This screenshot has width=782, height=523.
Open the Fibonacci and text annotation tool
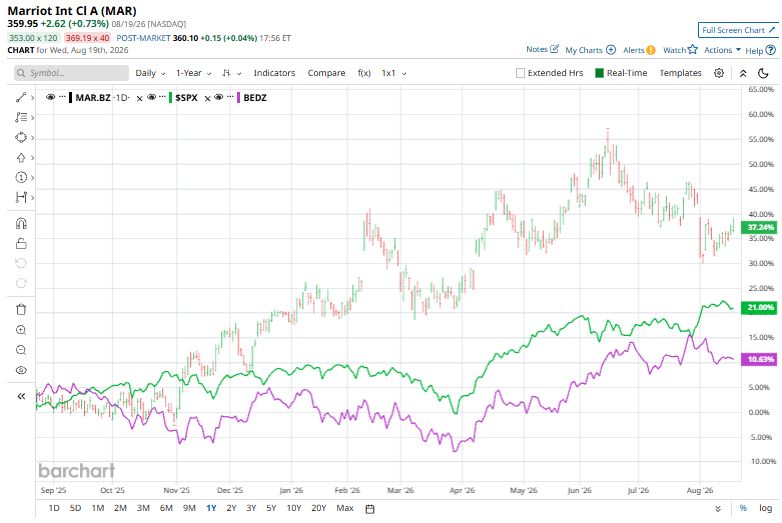tap(20, 118)
